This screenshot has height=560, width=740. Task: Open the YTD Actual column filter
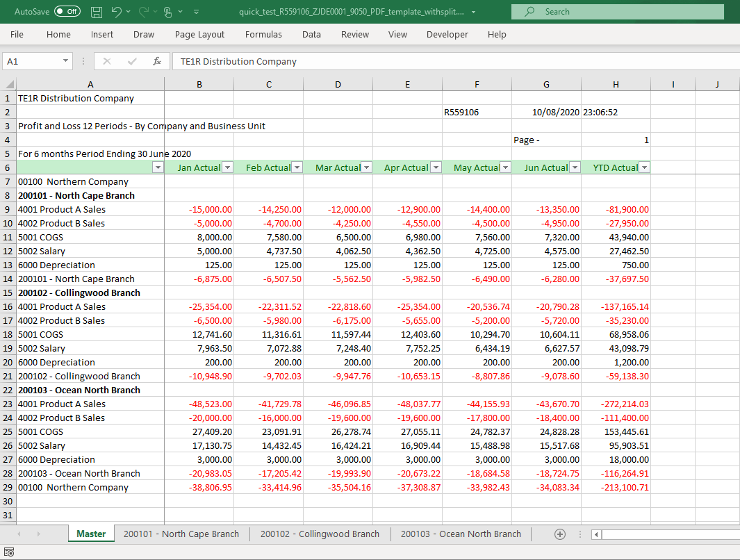[x=644, y=167]
